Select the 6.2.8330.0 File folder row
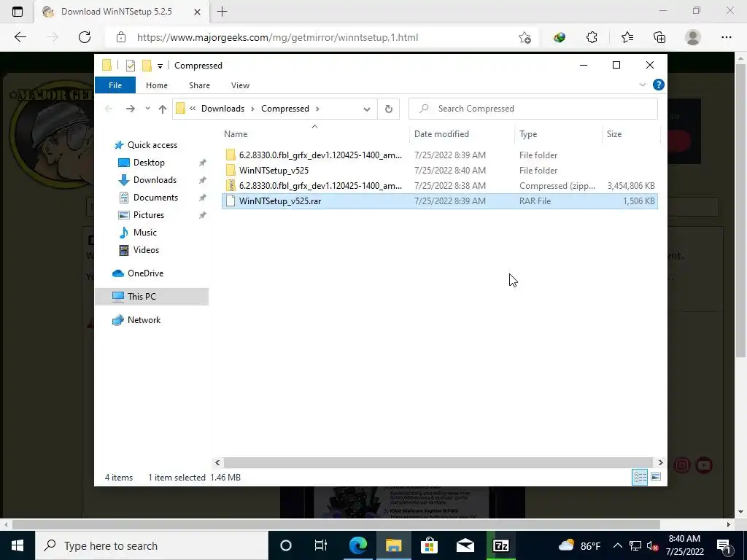 pos(440,155)
